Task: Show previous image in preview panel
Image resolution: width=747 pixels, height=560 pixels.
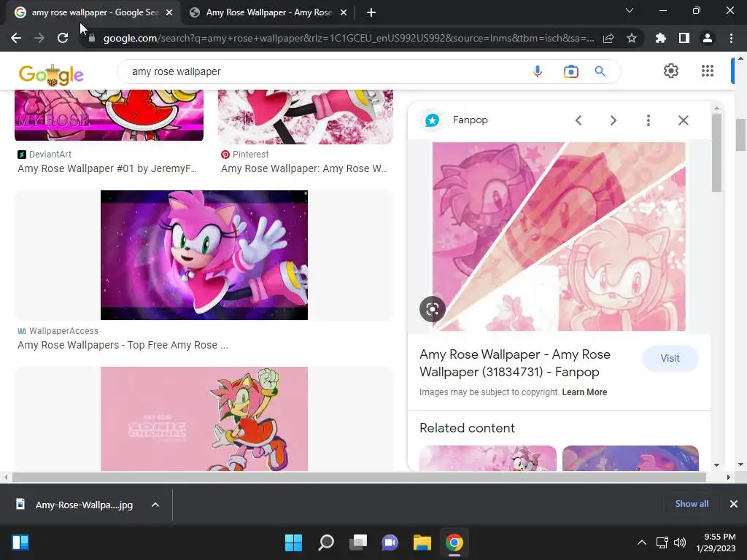Action: [x=578, y=120]
